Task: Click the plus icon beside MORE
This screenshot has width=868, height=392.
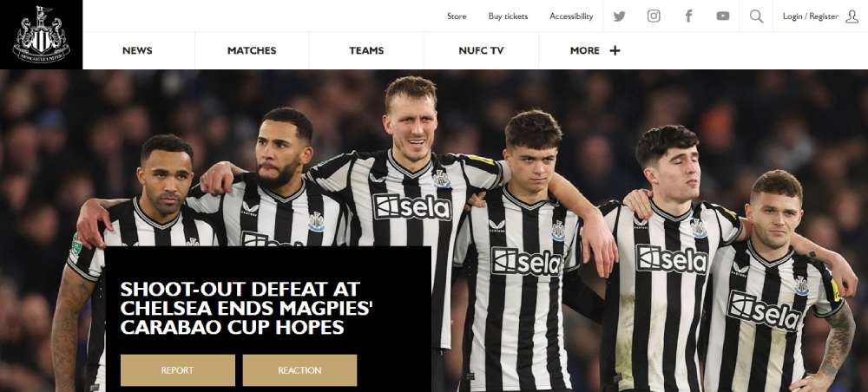Action: [x=615, y=50]
